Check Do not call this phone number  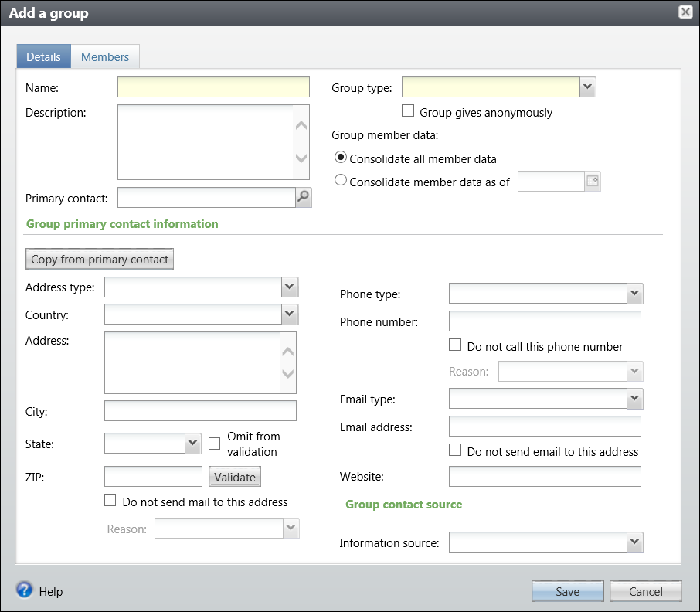[456, 345]
